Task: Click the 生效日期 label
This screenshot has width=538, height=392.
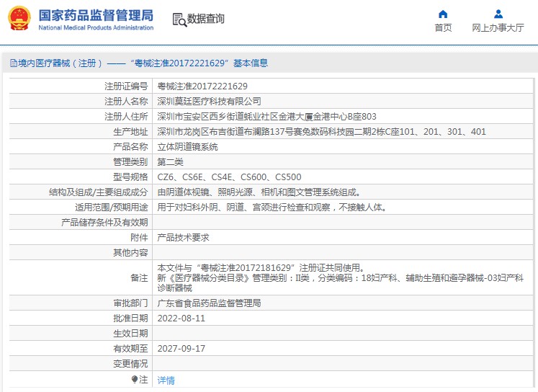Action: (130, 334)
